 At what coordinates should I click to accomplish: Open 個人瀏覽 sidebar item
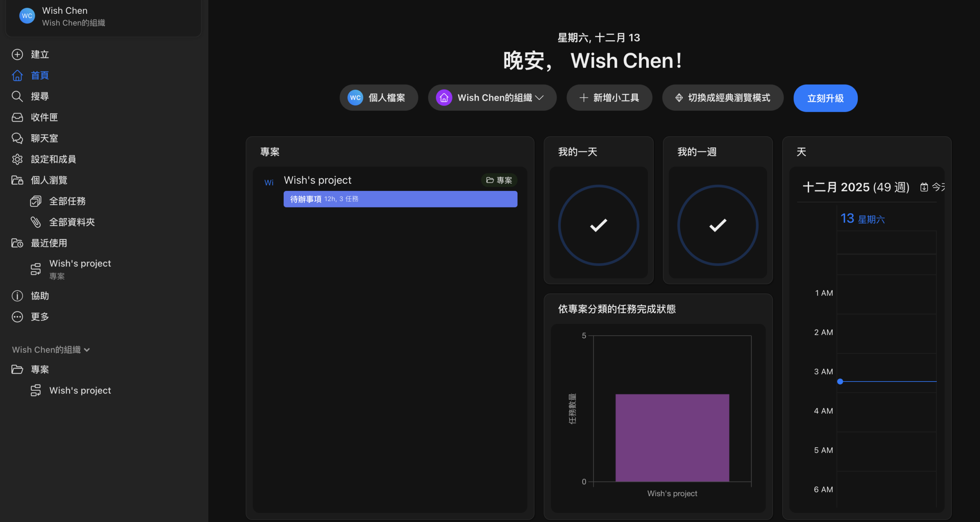49,180
